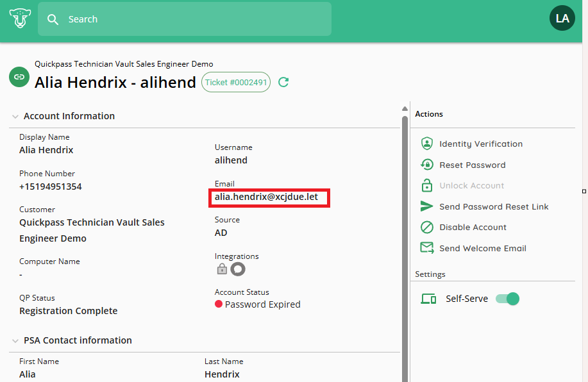Click the Alia Hendrix - alihend heading
The width and height of the screenshot is (588, 382).
click(x=115, y=83)
